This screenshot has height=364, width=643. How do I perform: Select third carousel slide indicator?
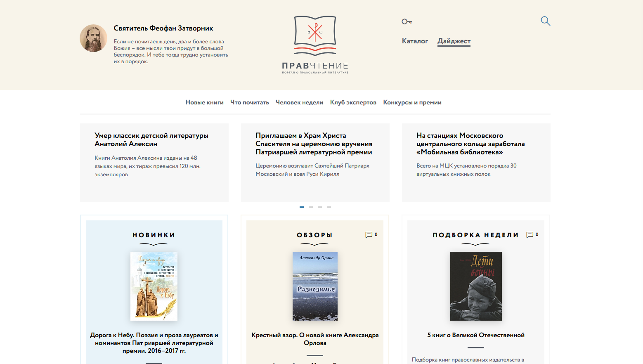(320, 207)
